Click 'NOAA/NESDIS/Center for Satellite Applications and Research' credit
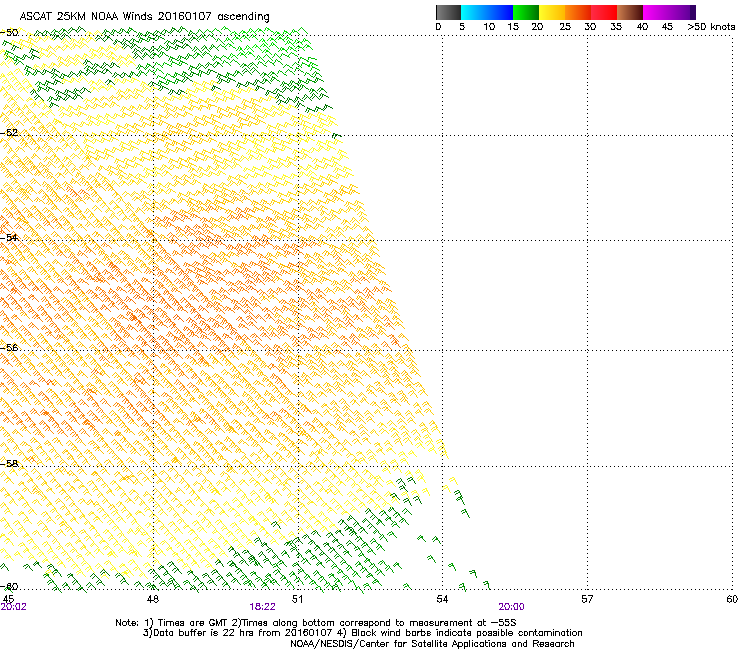740x650 pixels. tap(432, 644)
